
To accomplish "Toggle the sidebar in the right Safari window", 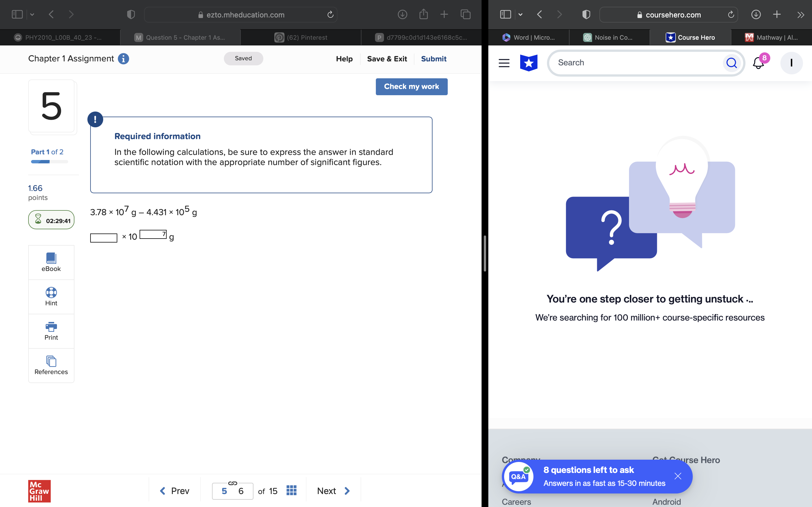I will (505, 14).
